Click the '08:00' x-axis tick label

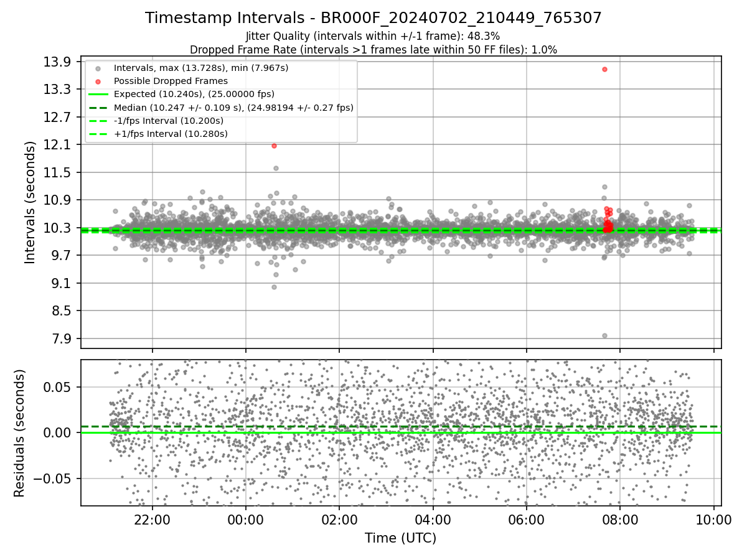620,519
